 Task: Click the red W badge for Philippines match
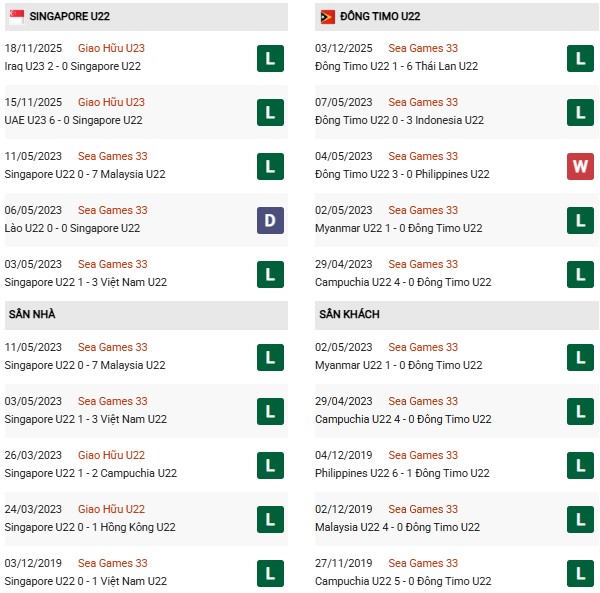pos(581,166)
